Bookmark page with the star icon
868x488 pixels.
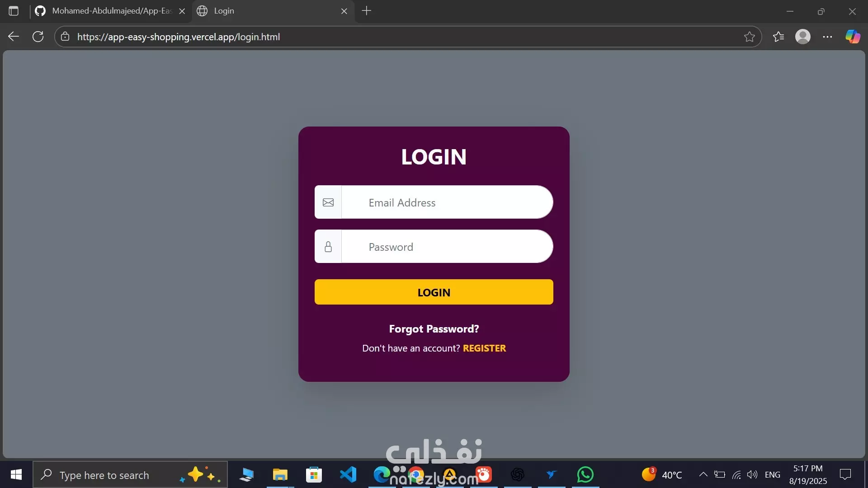tap(749, 37)
